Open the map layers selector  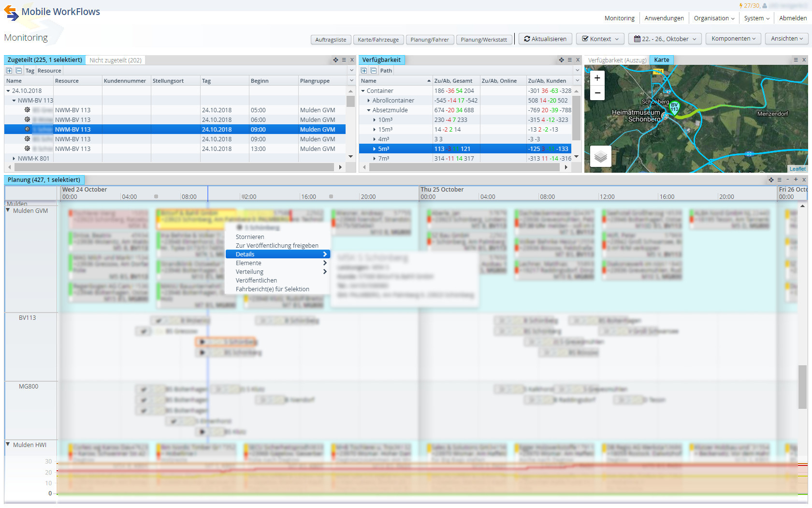600,156
